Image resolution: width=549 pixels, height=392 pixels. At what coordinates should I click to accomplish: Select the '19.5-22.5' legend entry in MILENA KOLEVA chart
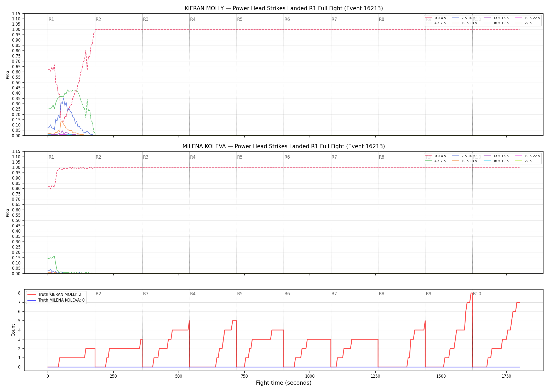coord(528,156)
